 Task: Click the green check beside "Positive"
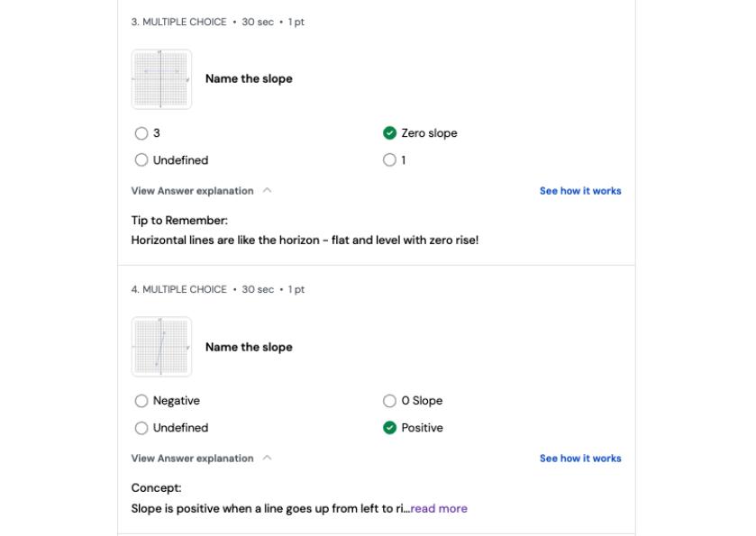coord(389,428)
